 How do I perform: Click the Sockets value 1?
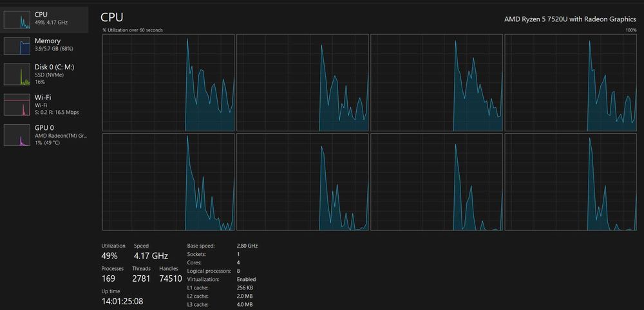[x=238, y=254]
